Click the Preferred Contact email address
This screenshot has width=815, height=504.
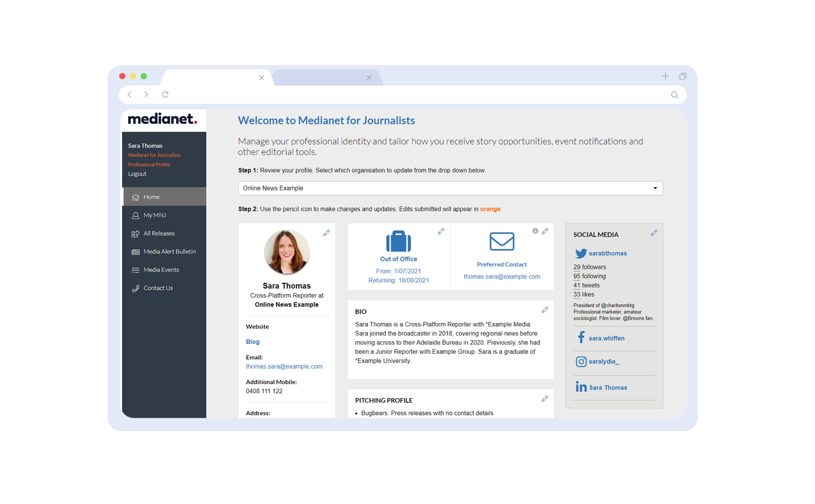pos(502,277)
